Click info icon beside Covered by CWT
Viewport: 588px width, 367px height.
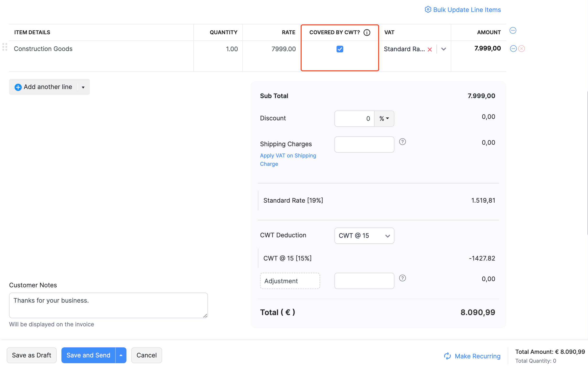[367, 32]
